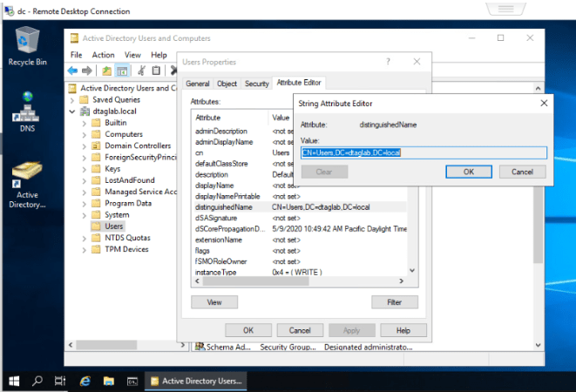
Task: Open the DNS desktop shortcut
Action: pyautogui.click(x=27, y=108)
